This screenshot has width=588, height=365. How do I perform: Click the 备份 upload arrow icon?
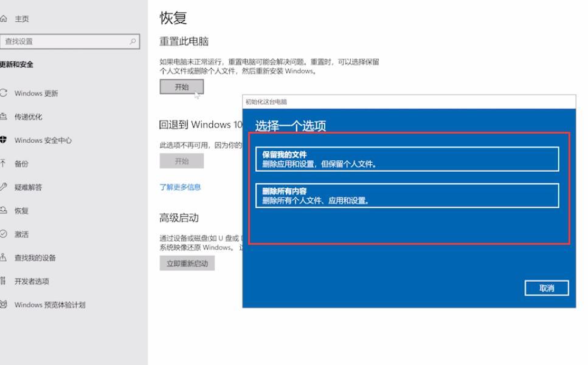[4, 163]
